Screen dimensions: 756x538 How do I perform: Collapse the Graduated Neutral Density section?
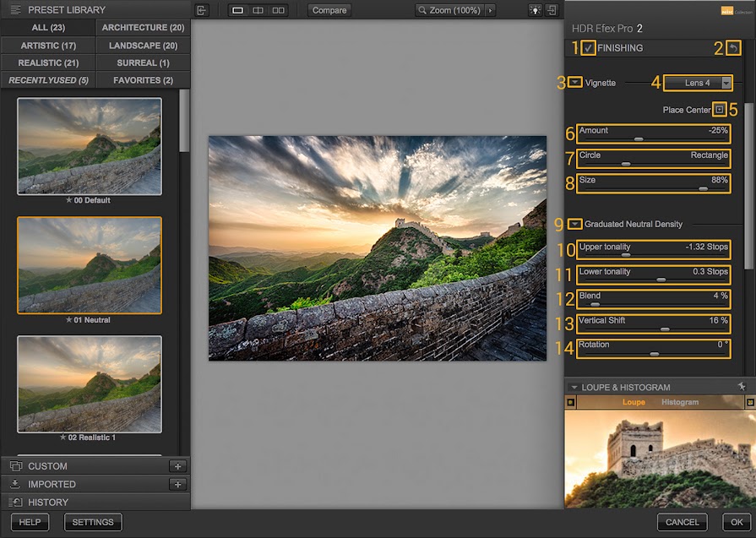[x=575, y=224]
